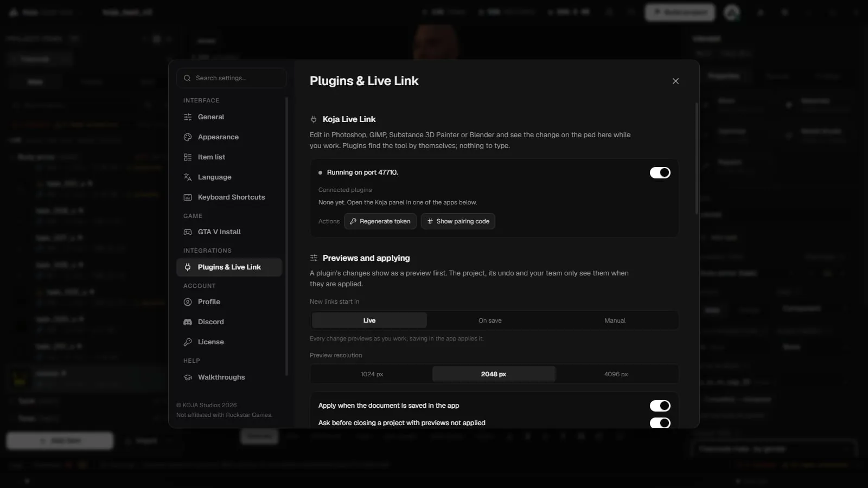Image resolution: width=868 pixels, height=488 pixels.
Task: Click the Previews and applying sliders icon
Action: pos(314,258)
